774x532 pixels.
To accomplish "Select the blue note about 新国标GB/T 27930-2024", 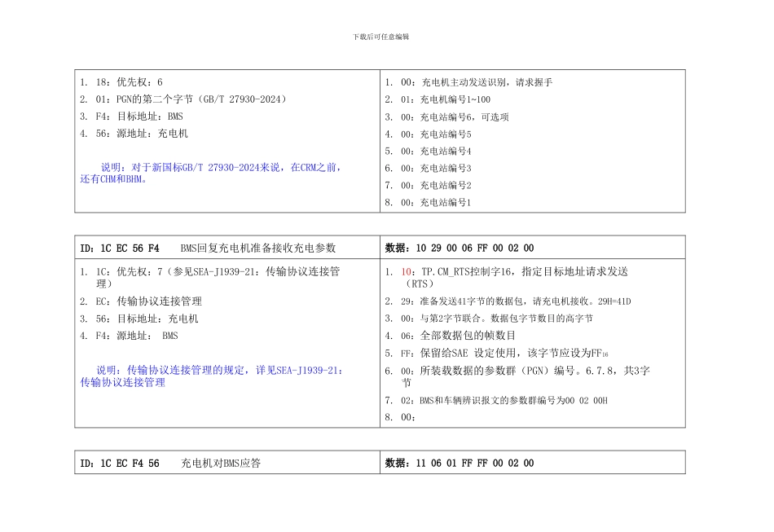I will coord(210,174).
